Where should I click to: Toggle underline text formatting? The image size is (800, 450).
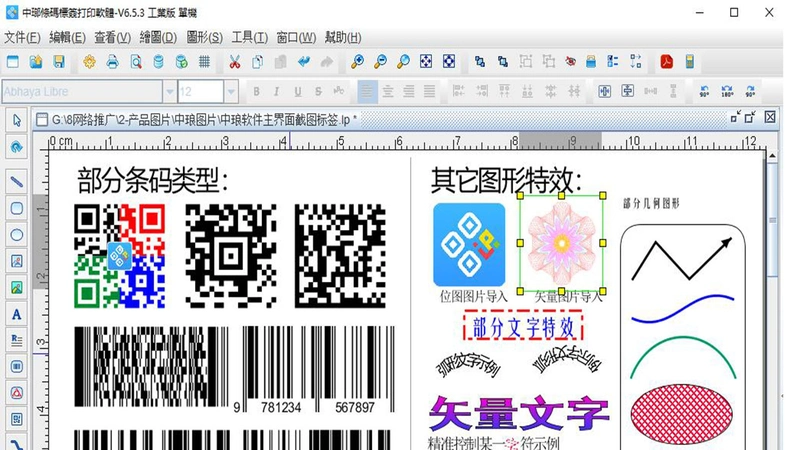point(297,92)
